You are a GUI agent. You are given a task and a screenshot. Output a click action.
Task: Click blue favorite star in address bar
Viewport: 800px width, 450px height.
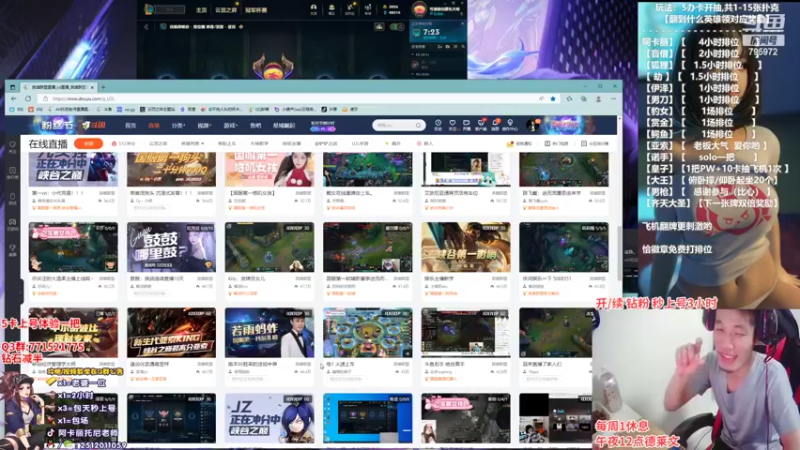[x=553, y=98]
